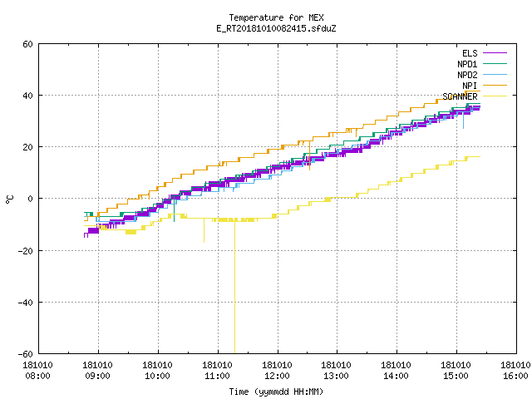Click the y-axis label 60

tap(27, 44)
